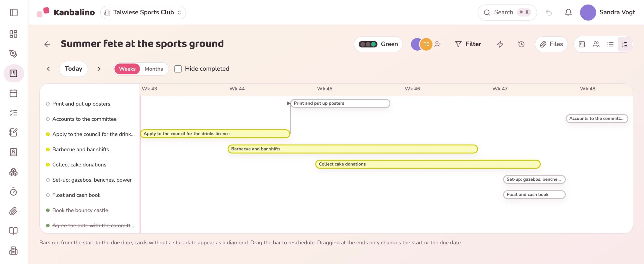This screenshot has width=644, height=264.
Task: Go to previous weeks with left chevron
Action: coord(48,69)
